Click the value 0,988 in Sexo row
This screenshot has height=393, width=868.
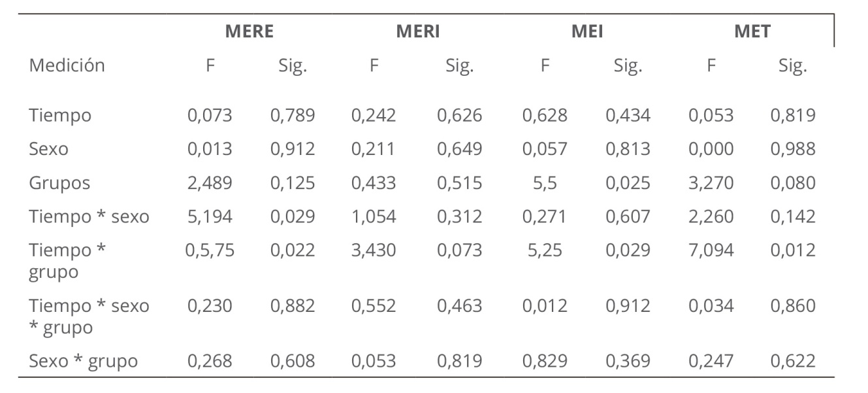pos(793,149)
